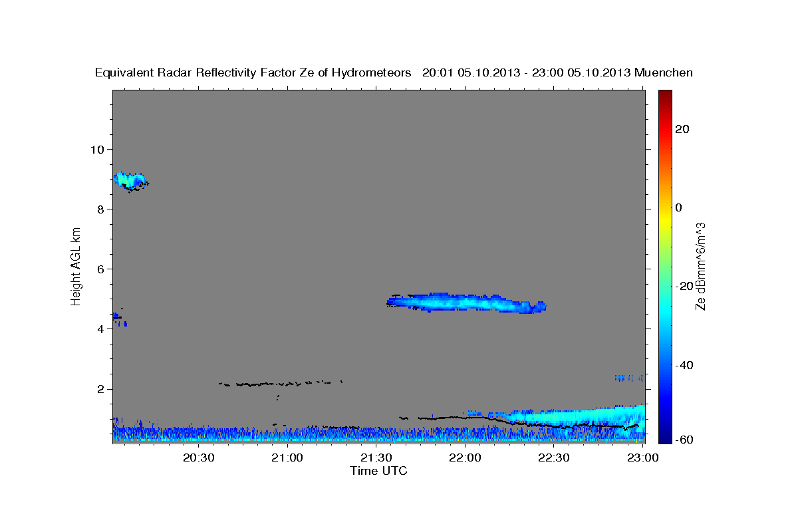Click the colorbar value label 0
The width and height of the screenshot is (798, 532).
680,207
